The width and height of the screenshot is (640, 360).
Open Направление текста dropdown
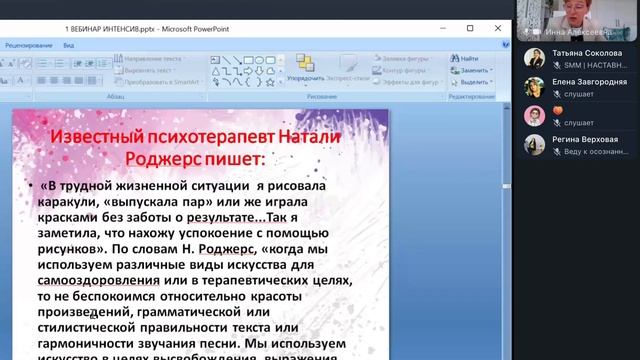point(149,59)
